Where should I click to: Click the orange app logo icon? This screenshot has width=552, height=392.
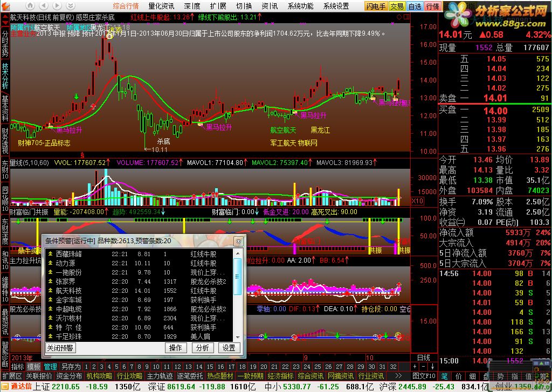click(x=6, y=5)
